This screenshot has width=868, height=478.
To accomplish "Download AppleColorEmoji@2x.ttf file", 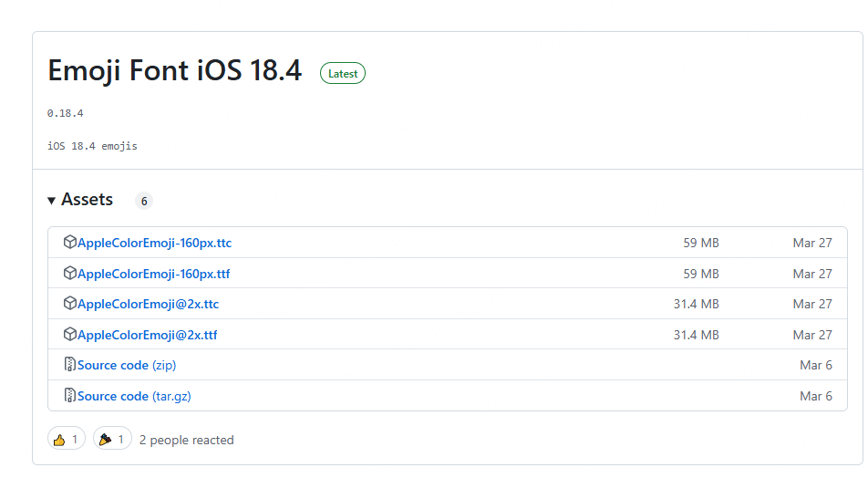I will click(148, 335).
